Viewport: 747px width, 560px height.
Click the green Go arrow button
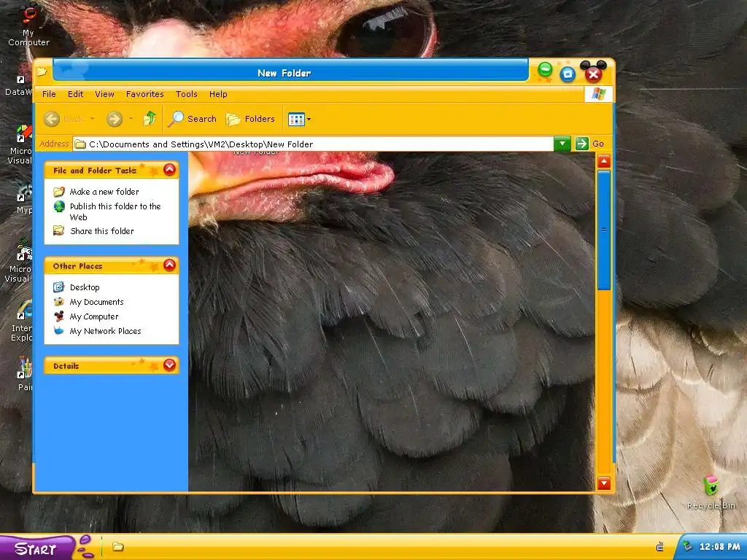581,144
